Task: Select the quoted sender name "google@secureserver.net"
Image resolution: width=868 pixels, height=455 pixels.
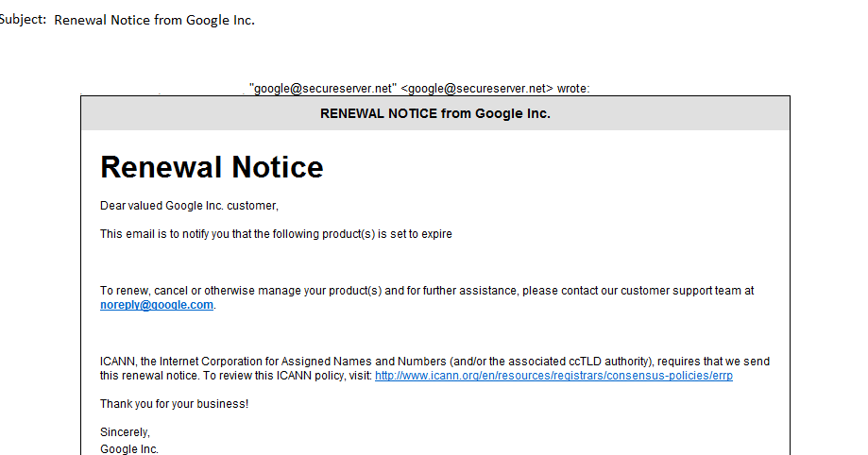Action: coord(323,89)
